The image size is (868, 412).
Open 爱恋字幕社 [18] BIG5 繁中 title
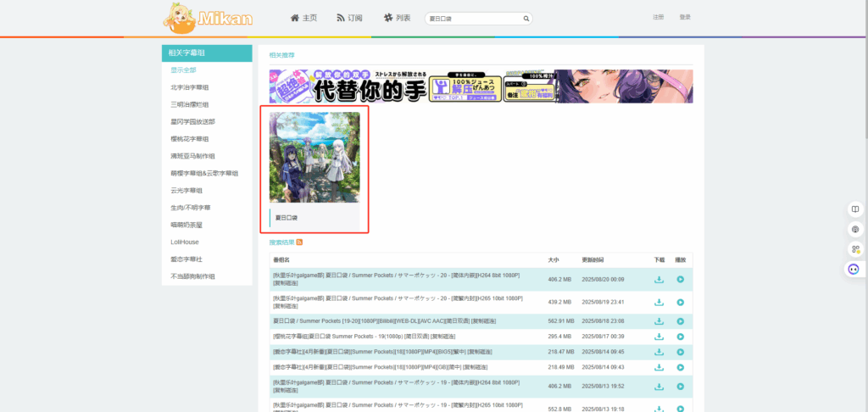370,352
